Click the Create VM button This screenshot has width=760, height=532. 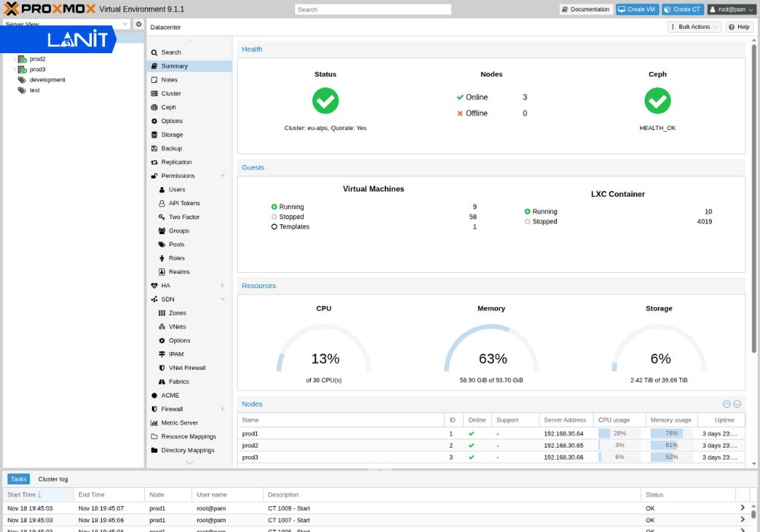coord(637,9)
